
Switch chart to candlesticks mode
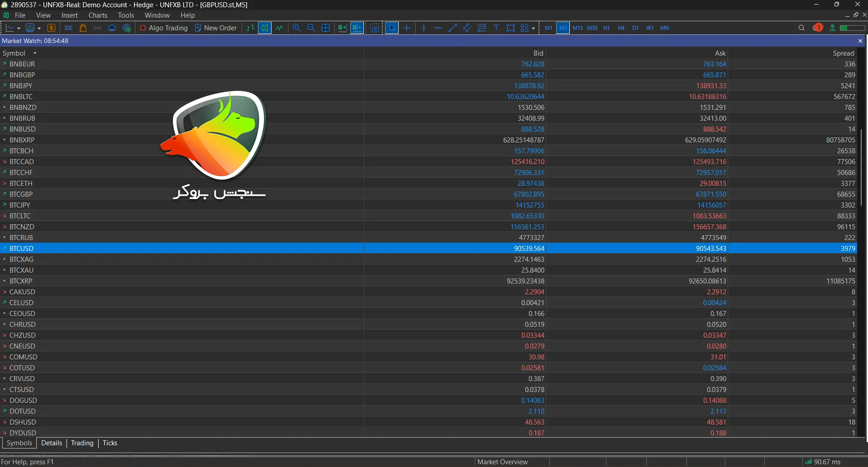265,28
